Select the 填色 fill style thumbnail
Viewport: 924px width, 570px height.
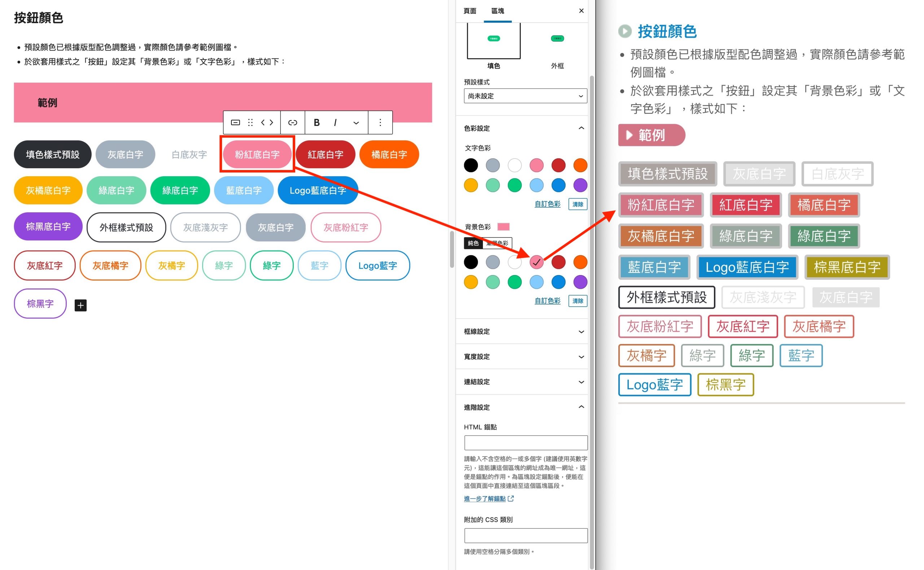(494, 41)
